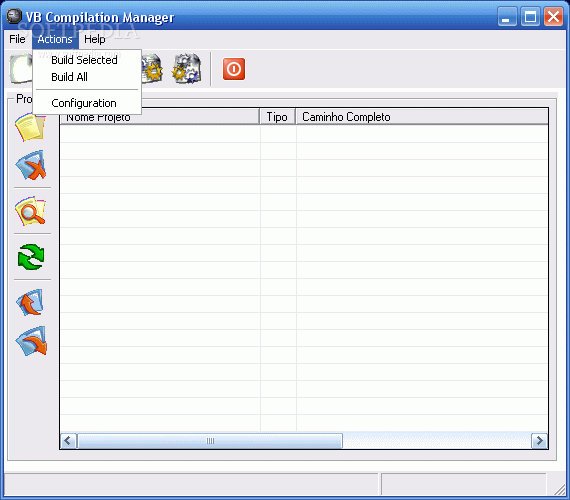Click the red power exit icon

pyautogui.click(x=234, y=69)
